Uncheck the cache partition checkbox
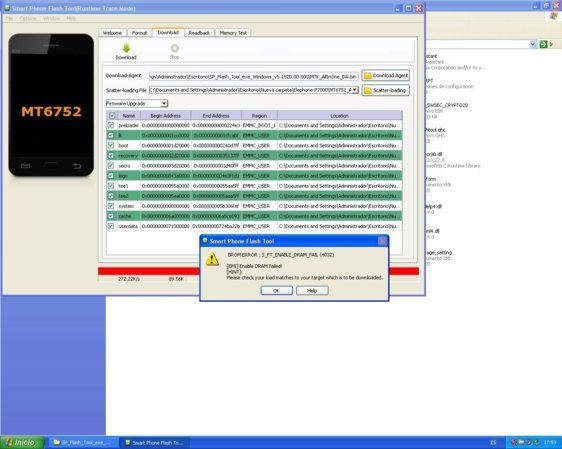562x449 pixels. tap(111, 216)
